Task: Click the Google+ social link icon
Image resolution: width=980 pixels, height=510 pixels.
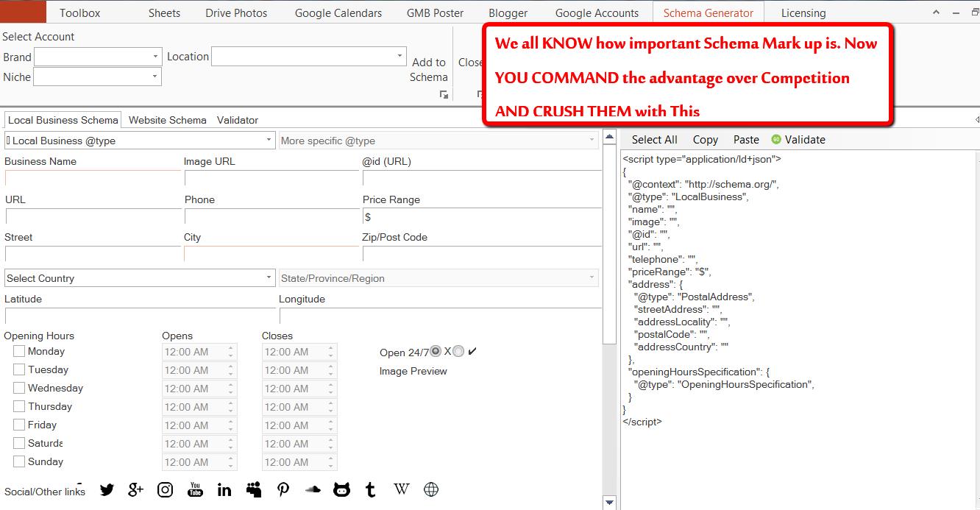Action: (x=135, y=489)
